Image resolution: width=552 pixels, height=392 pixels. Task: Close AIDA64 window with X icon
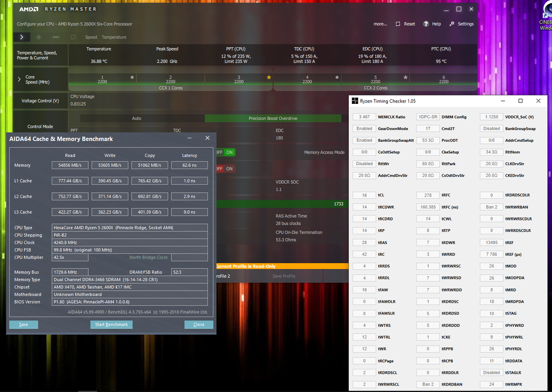click(x=207, y=138)
